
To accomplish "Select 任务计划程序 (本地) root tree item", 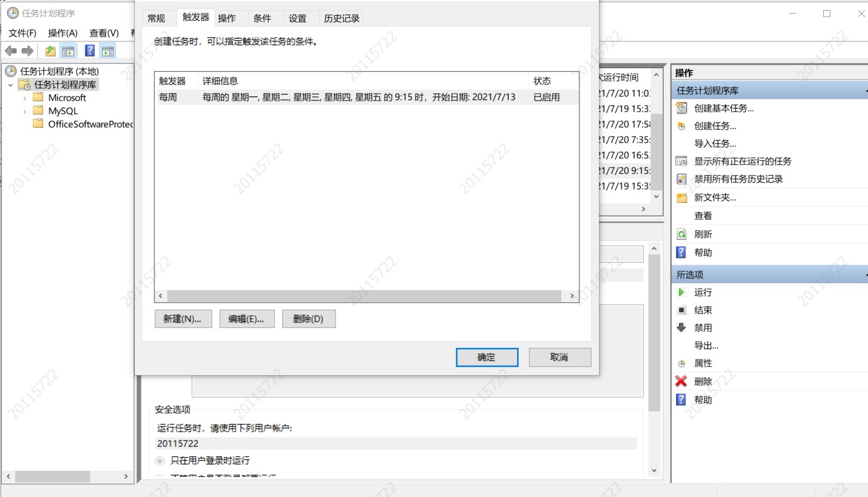I will [x=59, y=71].
